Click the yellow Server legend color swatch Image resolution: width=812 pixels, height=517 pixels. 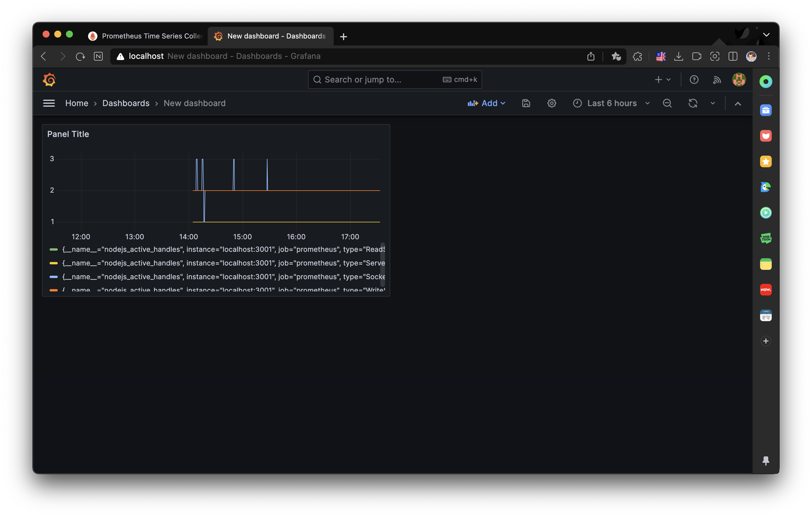click(54, 263)
